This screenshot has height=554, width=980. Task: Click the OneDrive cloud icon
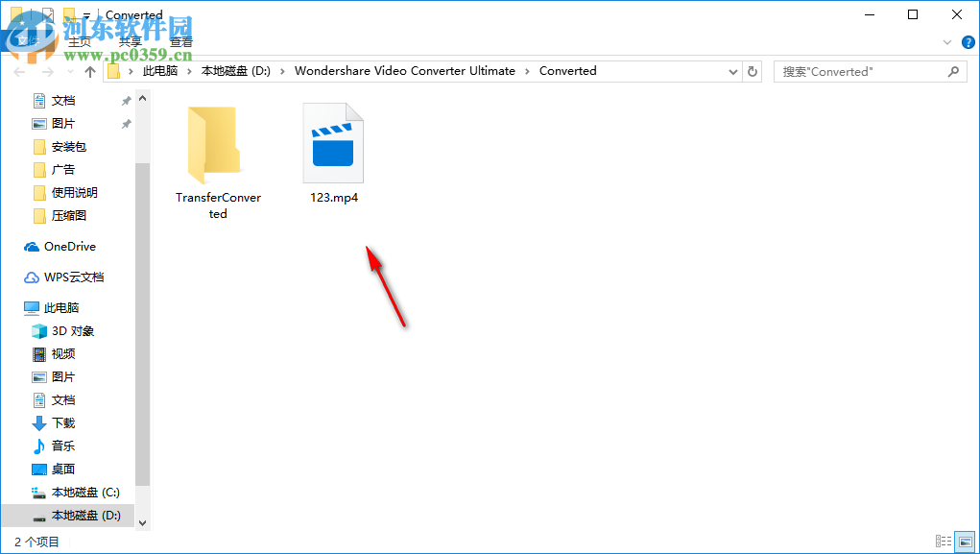click(x=32, y=247)
